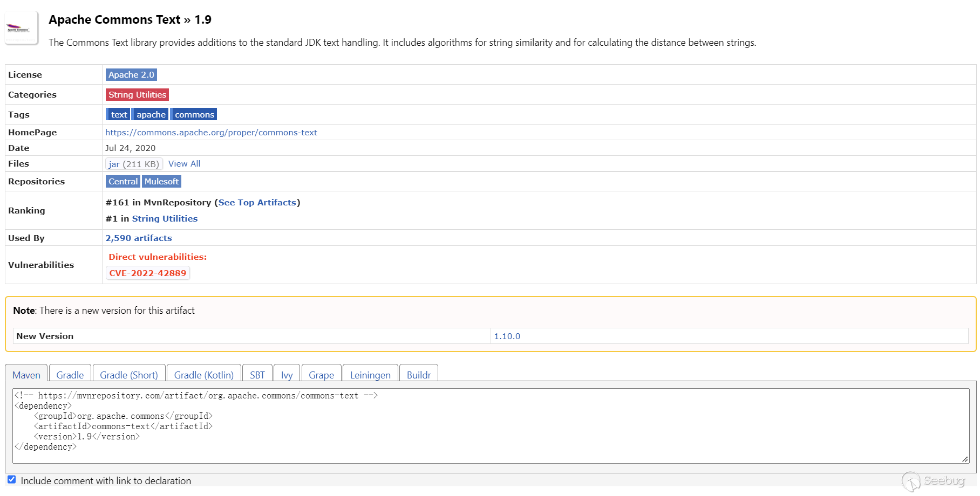
Task: Toggle 'Include comment with link to declaration' checkbox
Action: (12, 479)
